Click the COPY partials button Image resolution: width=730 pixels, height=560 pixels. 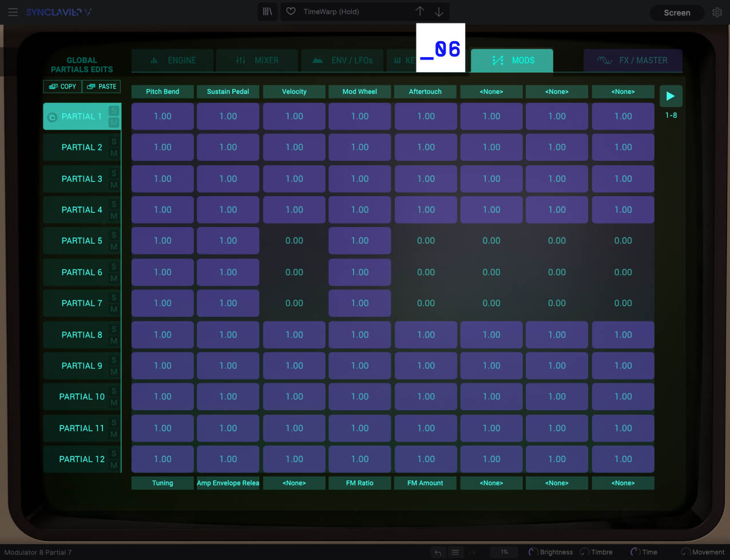click(62, 86)
